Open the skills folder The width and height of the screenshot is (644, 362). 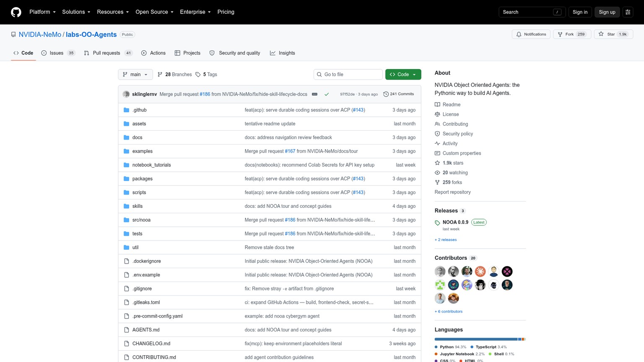tap(137, 206)
